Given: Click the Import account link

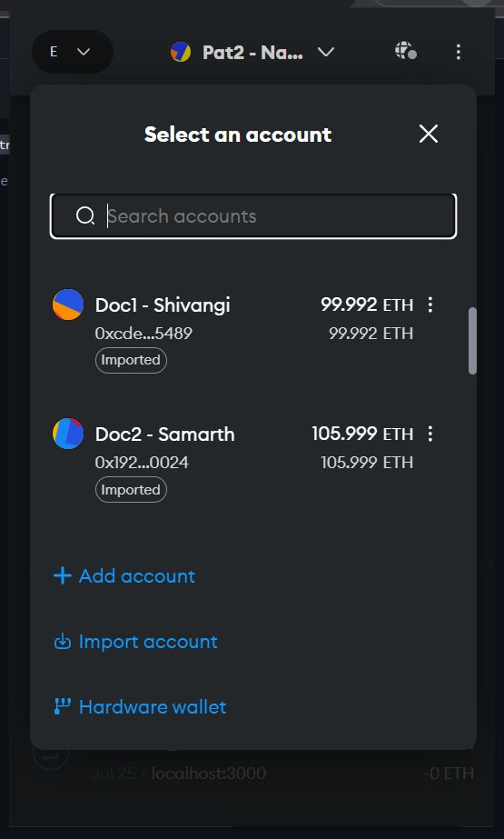Looking at the screenshot, I should coord(135,642).
